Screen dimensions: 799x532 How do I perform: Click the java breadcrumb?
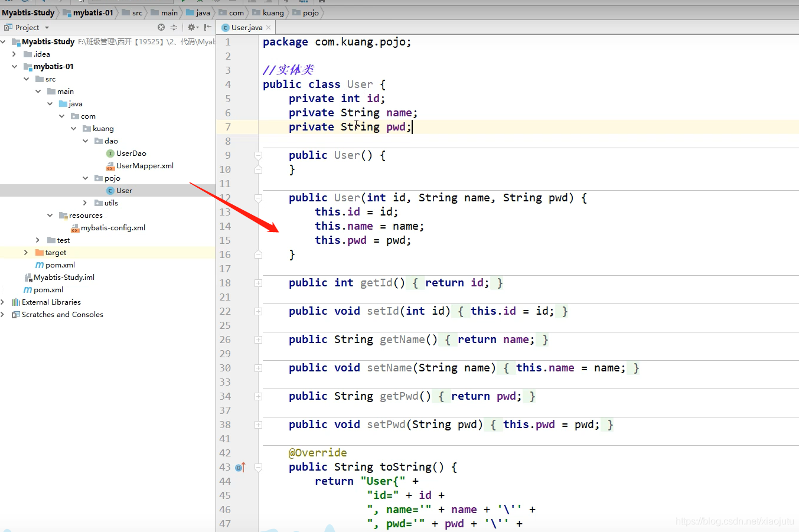pos(198,12)
